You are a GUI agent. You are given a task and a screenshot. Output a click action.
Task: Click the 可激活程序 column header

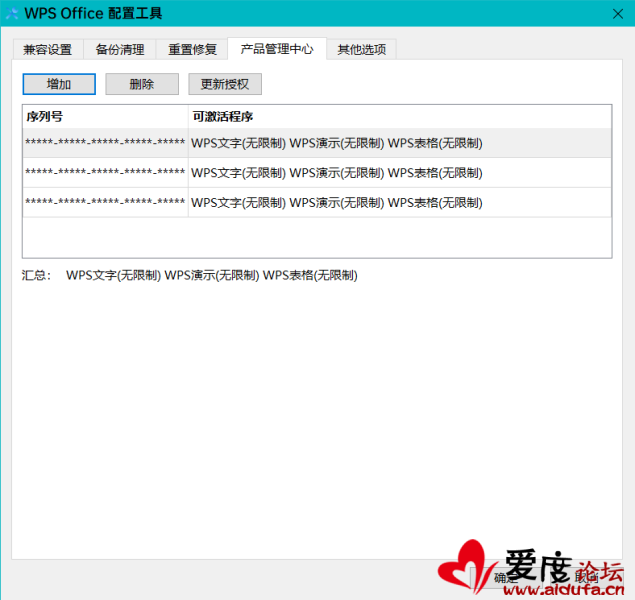(x=400, y=117)
